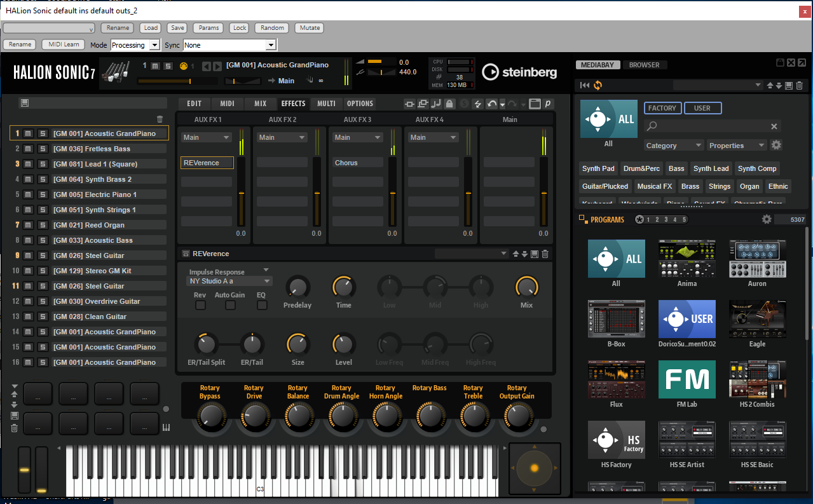
Task: Click the mini keyboard icon beside pads
Action: coord(167,428)
